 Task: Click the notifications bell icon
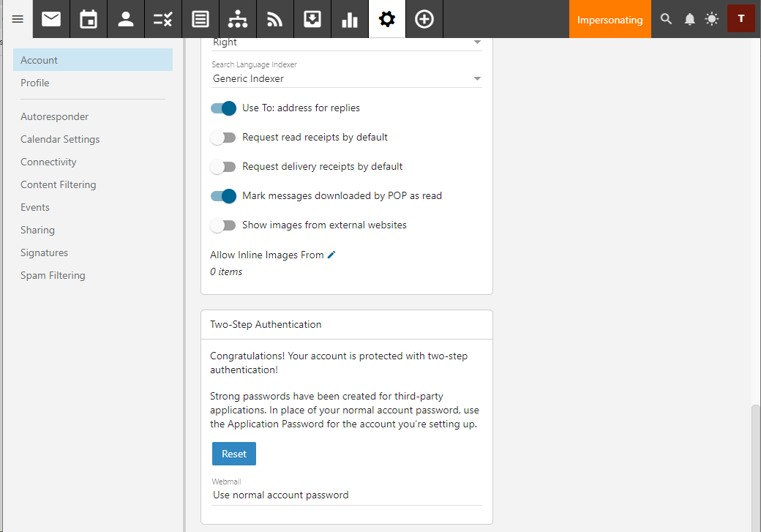pyautogui.click(x=689, y=19)
